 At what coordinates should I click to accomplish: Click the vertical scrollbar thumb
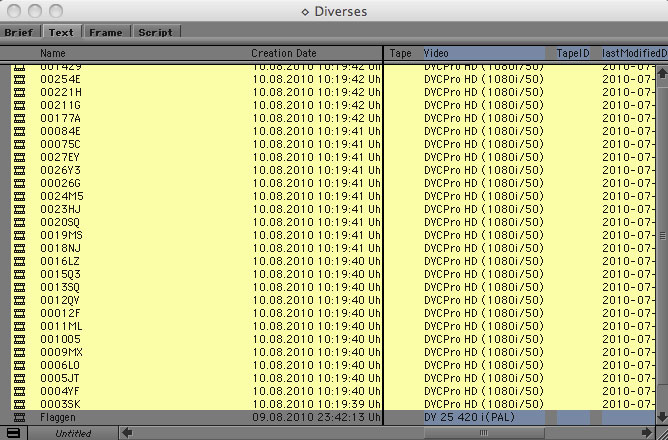point(661,236)
